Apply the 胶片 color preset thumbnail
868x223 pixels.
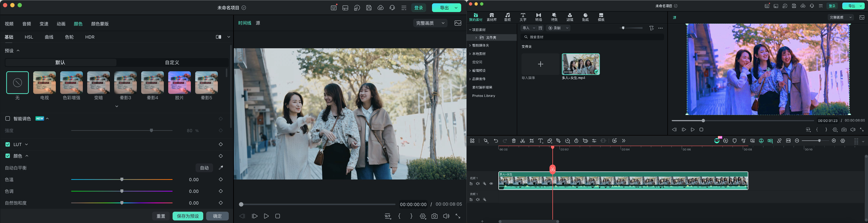pos(179,83)
